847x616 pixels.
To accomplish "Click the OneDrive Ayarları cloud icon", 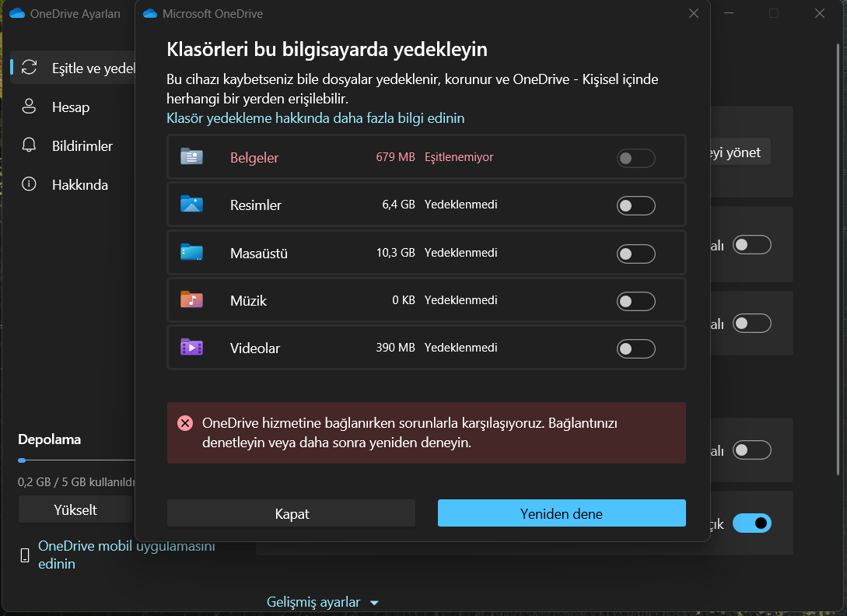I will 17,13.
